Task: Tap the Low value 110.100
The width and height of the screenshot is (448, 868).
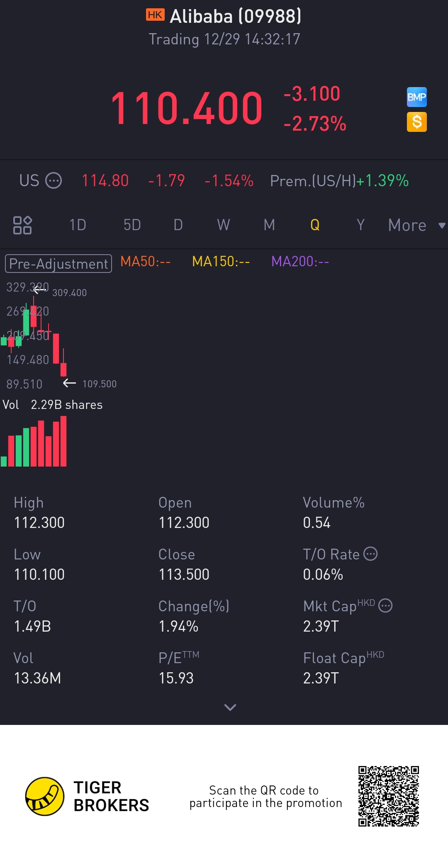Action: pyautogui.click(x=39, y=574)
